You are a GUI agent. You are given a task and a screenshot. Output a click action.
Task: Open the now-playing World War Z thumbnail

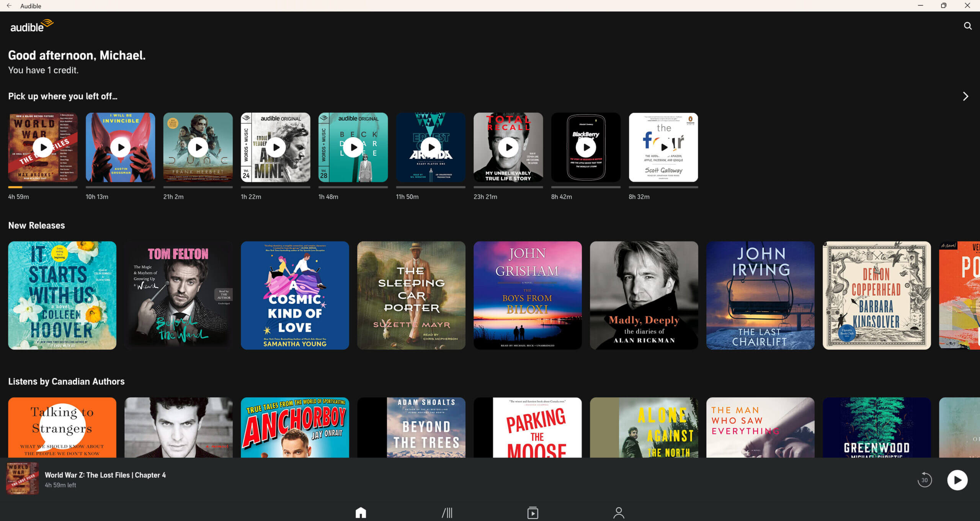pos(23,478)
